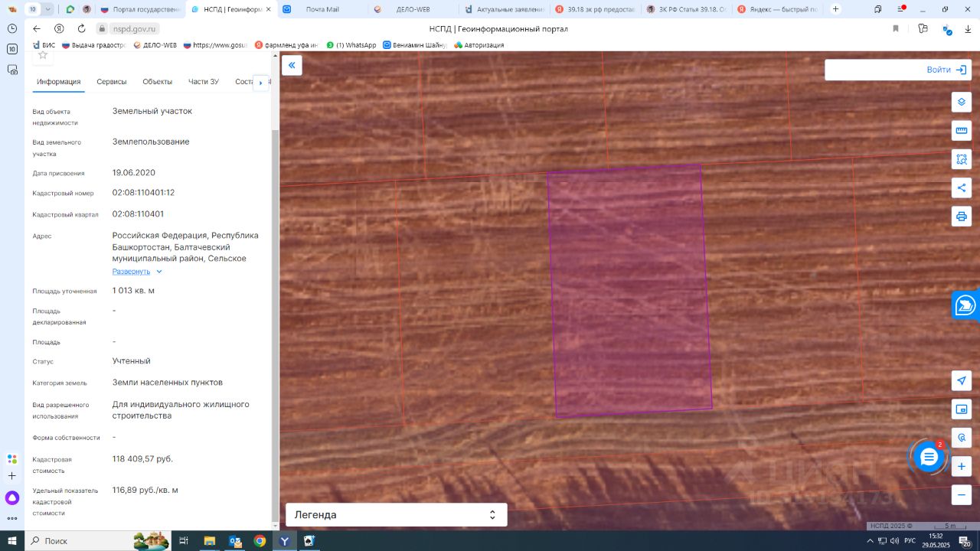
Task: Click the map tool icon above zoom in
Action: click(x=962, y=438)
